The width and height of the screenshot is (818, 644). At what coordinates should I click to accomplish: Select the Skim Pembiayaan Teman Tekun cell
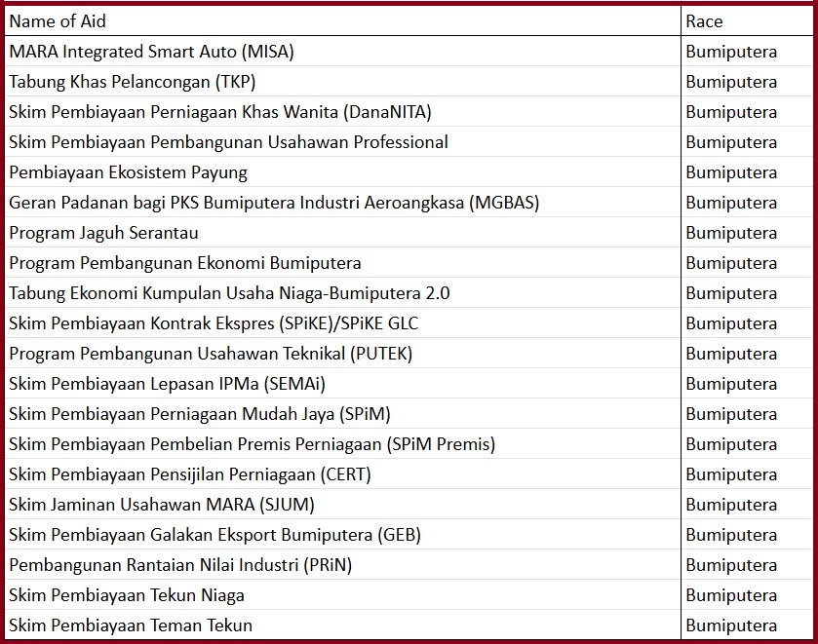[131, 625]
